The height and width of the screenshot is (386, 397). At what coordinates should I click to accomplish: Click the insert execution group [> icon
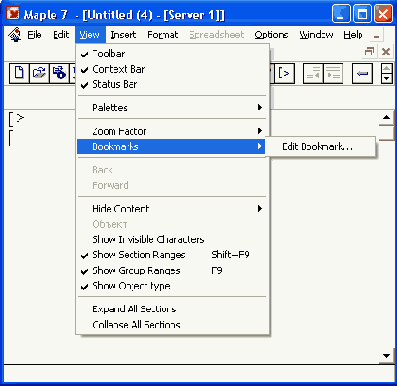284,73
